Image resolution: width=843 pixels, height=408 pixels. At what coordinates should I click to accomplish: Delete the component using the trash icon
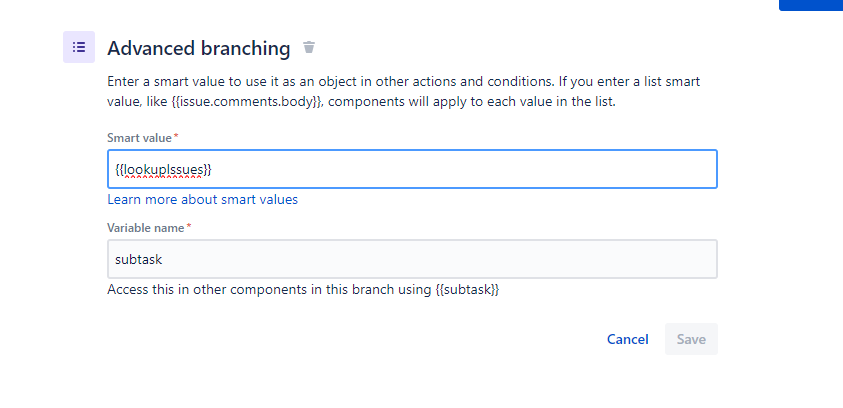point(309,47)
